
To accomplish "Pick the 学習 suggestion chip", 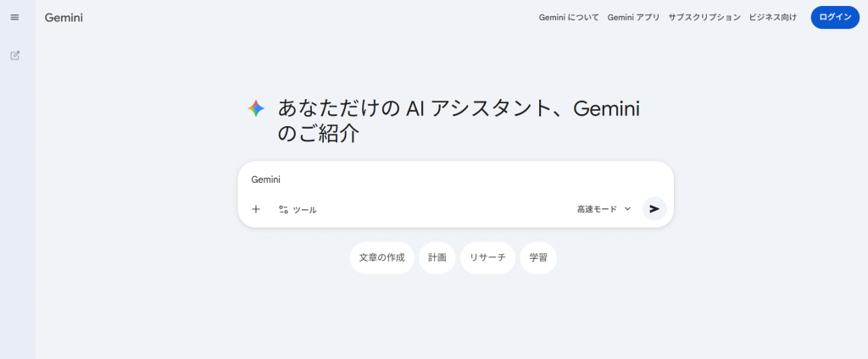I will 538,257.
